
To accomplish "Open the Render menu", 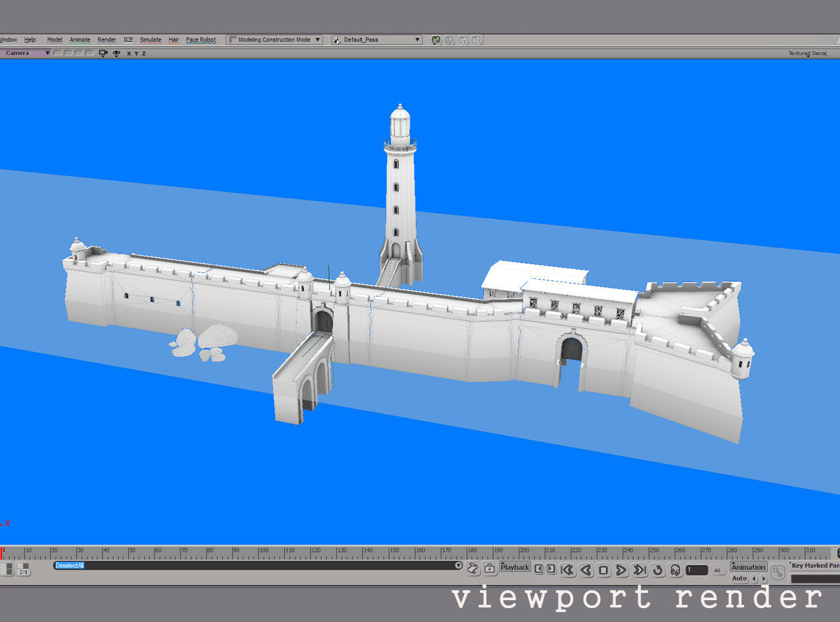I will 106,40.
